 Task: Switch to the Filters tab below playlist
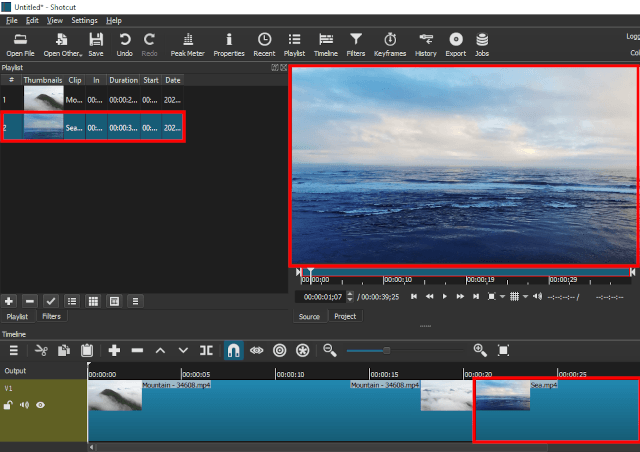[x=51, y=316]
